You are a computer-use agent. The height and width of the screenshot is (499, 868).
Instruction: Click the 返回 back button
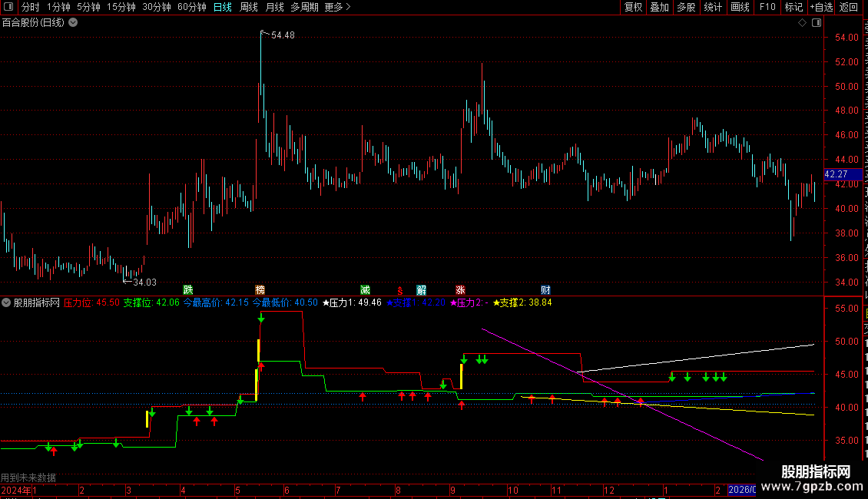848,7
